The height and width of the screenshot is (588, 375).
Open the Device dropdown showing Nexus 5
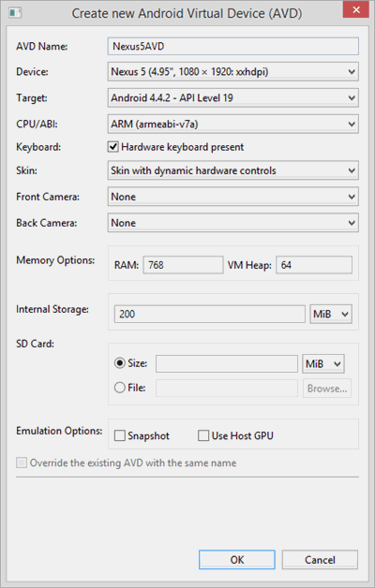tap(232, 71)
